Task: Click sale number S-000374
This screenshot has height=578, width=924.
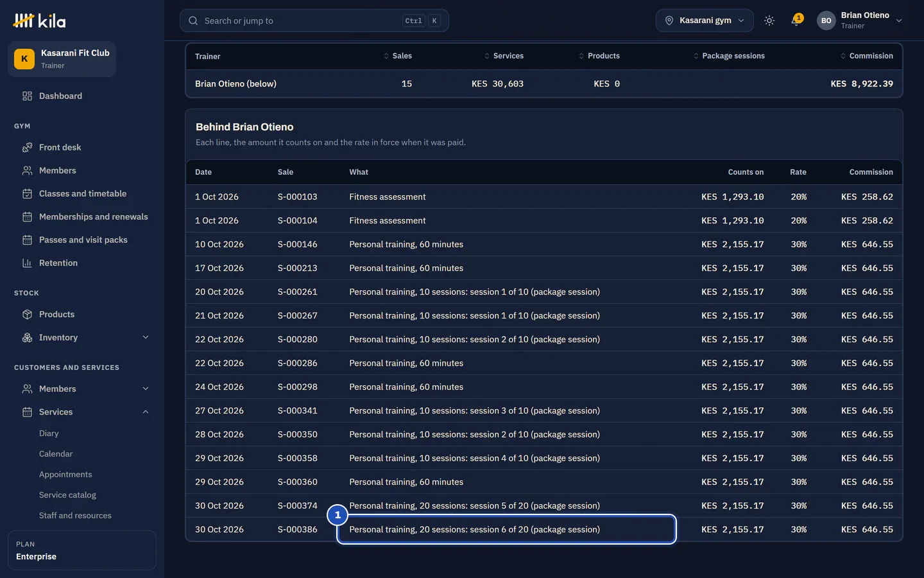Action: (298, 505)
